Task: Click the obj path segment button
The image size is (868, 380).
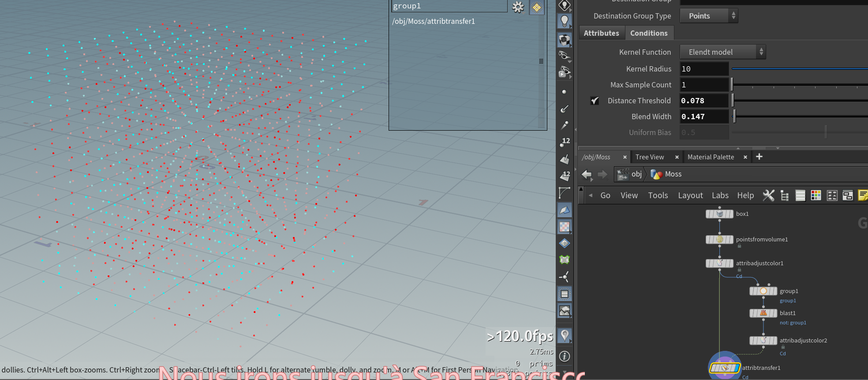Action: click(x=631, y=174)
